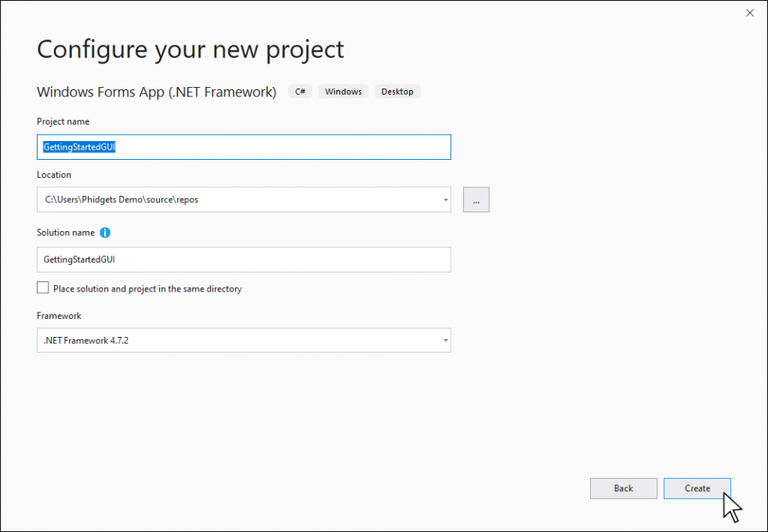Click the Location path text box

pos(235,200)
